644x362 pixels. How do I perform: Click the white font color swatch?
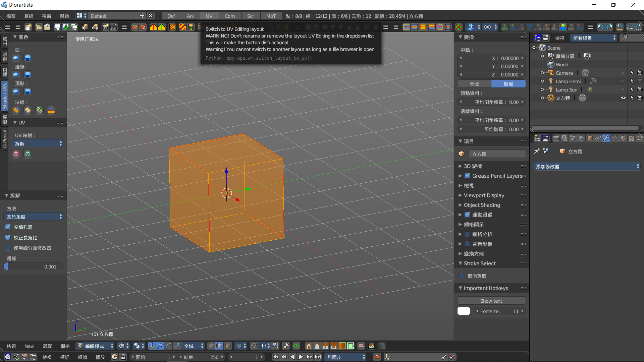pos(464,311)
